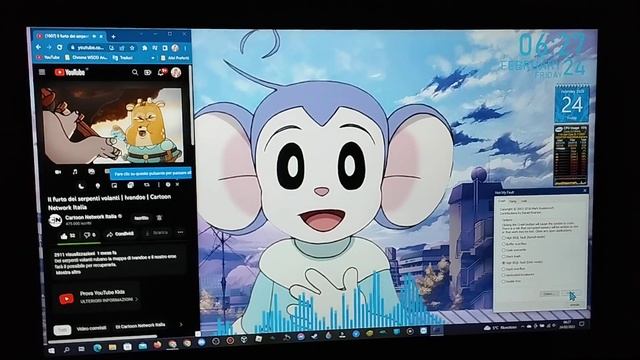Like the video with thumbs up

click(x=68, y=236)
